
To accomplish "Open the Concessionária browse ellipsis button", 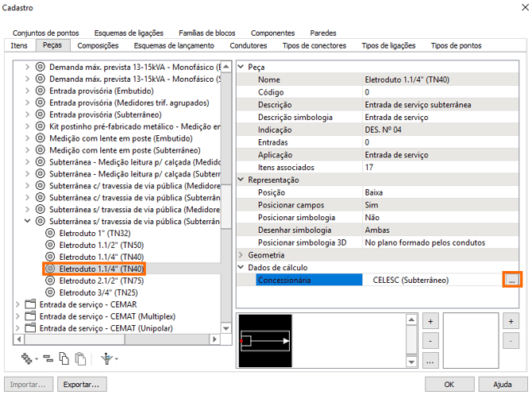I will pyautogui.click(x=511, y=280).
